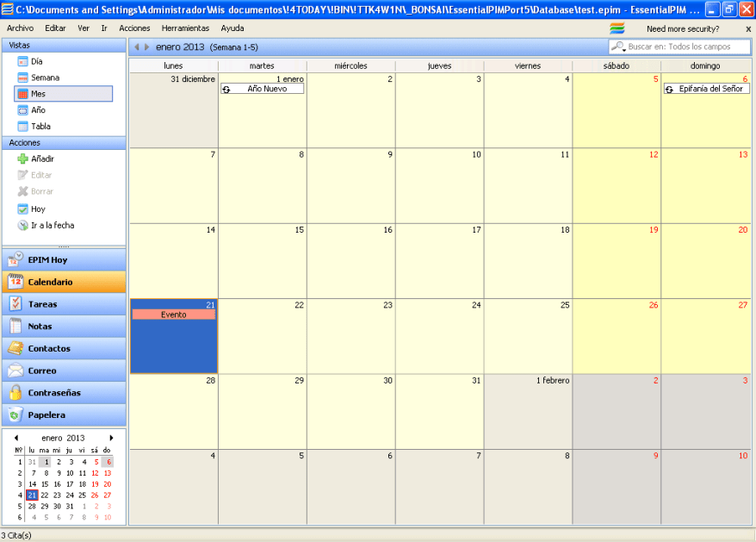Click the Need more security? link
This screenshot has height=542, width=756.
[x=682, y=28]
